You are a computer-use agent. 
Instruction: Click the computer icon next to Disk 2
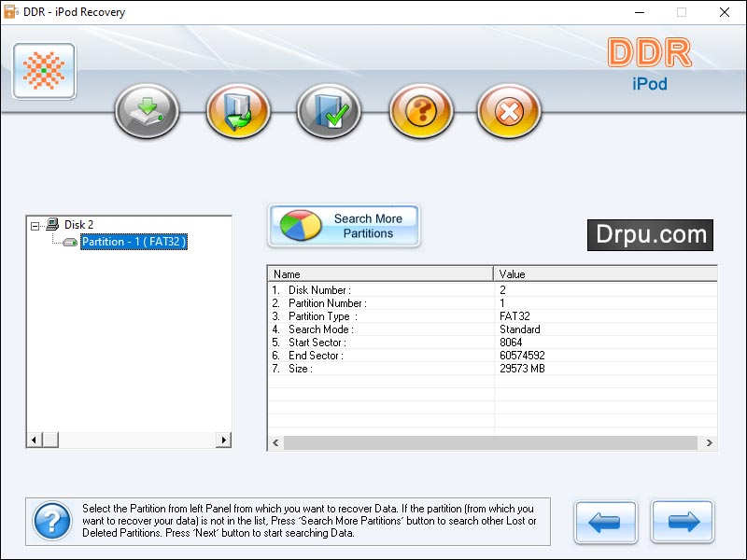[53, 224]
